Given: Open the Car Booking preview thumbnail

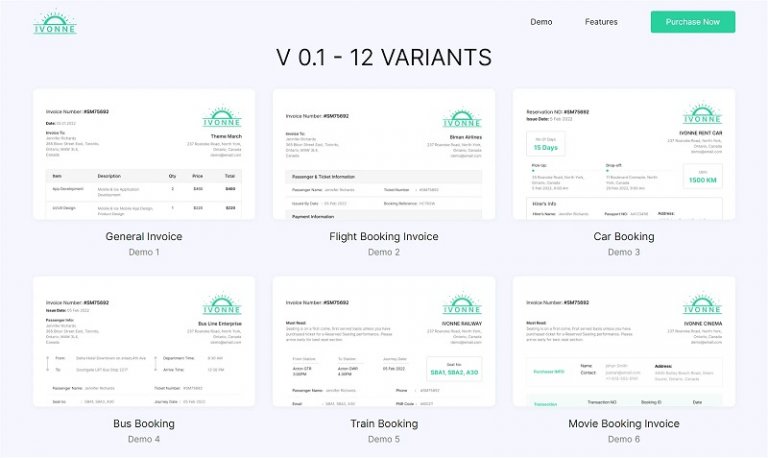Looking at the screenshot, I should (x=623, y=155).
